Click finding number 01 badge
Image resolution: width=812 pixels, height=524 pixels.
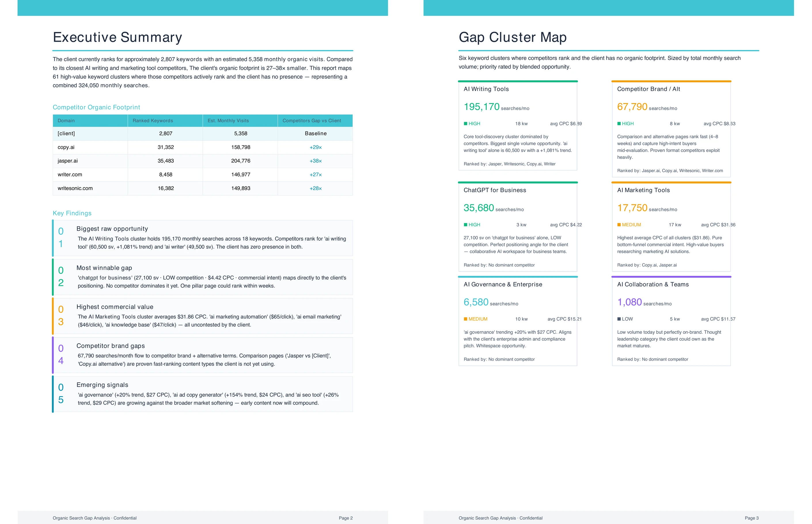tap(61, 238)
